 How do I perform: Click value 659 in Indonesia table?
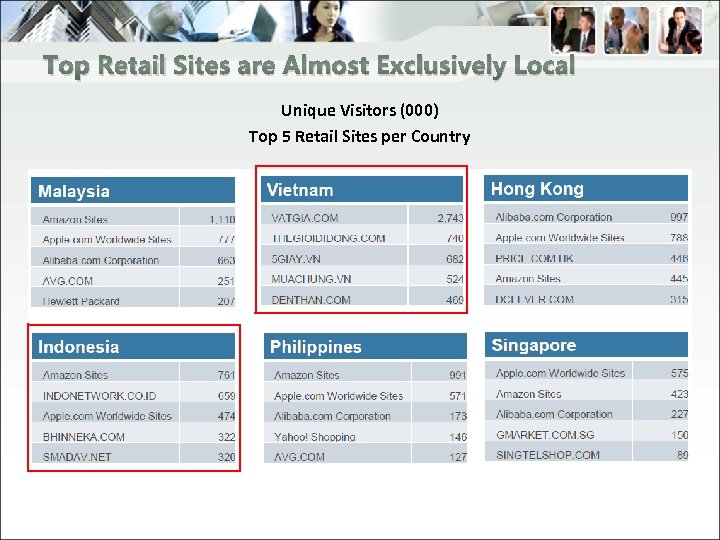click(x=226, y=396)
